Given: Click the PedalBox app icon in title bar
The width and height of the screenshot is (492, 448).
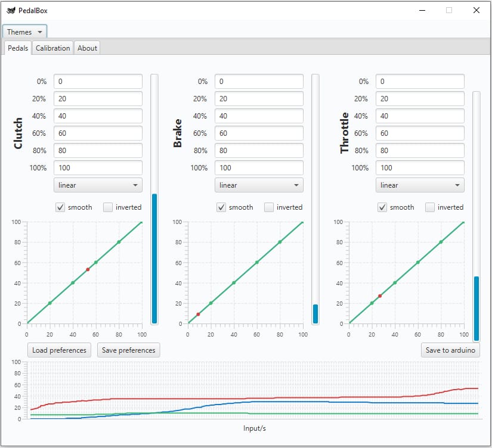Looking at the screenshot, I should click(x=11, y=10).
